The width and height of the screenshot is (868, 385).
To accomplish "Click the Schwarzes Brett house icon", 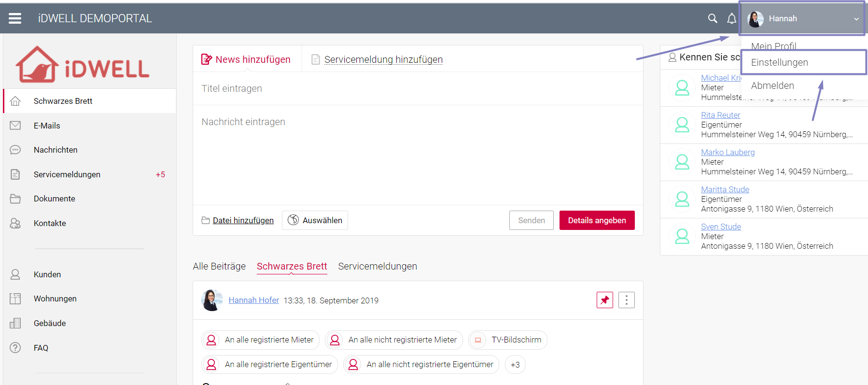I will pyautogui.click(x=15, y=101).
